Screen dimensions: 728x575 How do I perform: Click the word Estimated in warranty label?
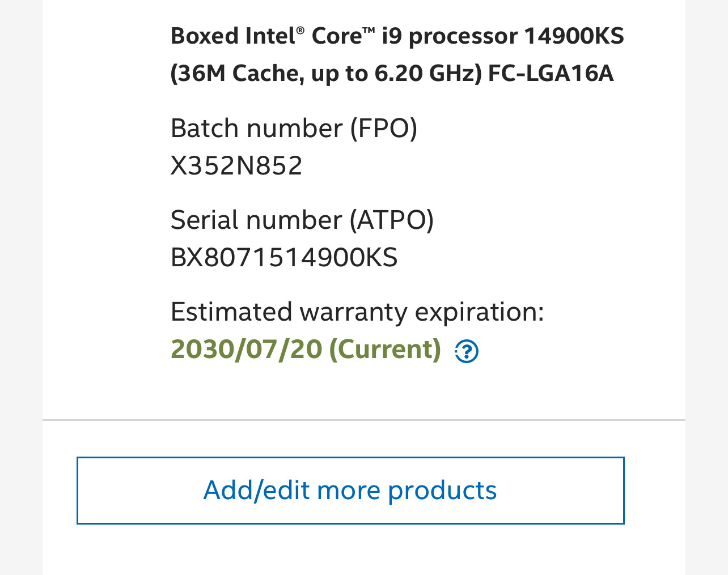tap(231, 312)
